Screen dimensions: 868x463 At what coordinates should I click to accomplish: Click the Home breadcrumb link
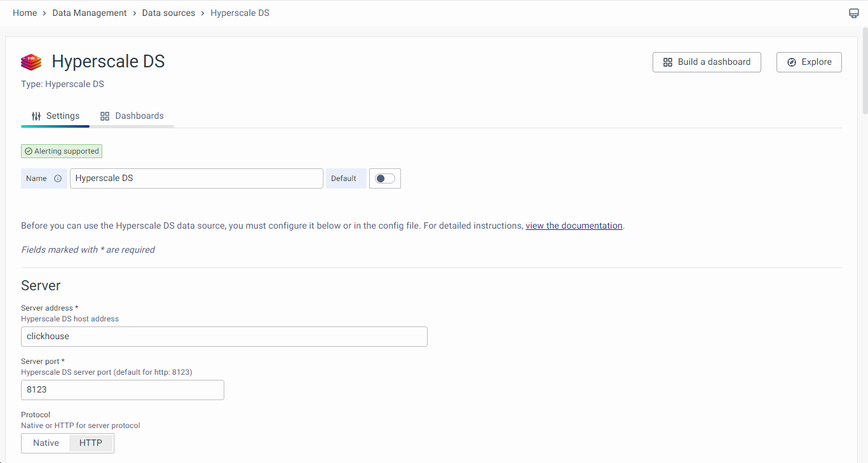point(25,13)
